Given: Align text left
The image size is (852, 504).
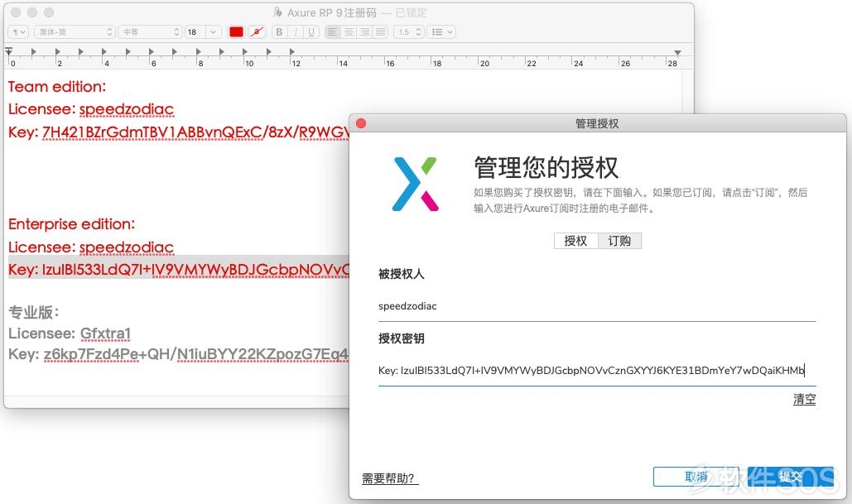Looking at the screenshot, I should click(x=333, y=32).
